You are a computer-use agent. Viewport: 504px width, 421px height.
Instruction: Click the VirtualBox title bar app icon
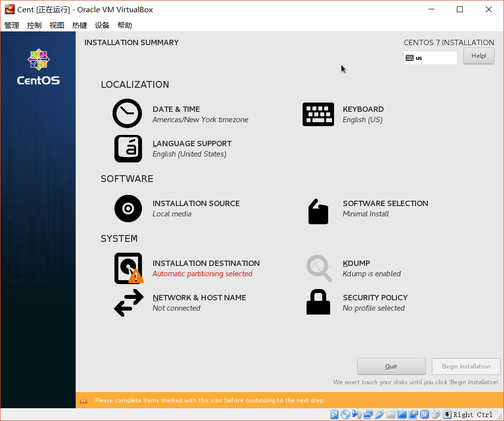[x=10, y=9]
